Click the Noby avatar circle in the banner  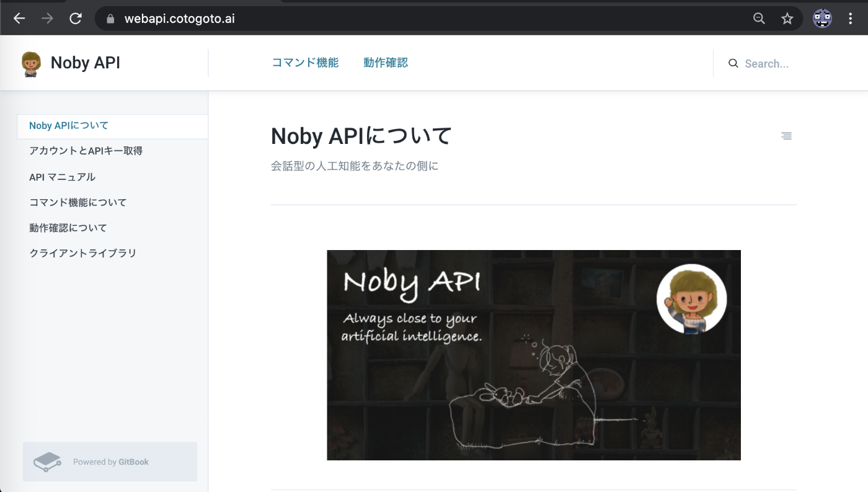point(691,299)
